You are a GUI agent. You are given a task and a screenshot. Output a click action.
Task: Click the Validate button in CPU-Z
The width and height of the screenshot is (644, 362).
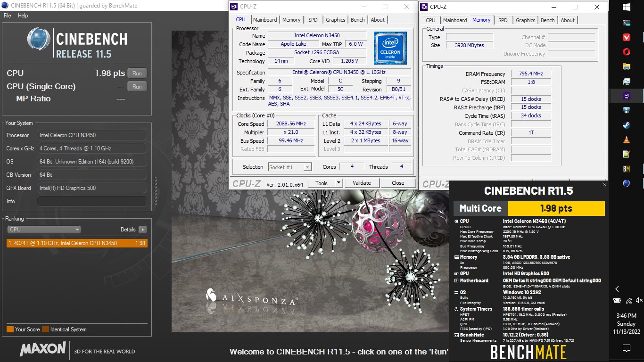point(362,183)
